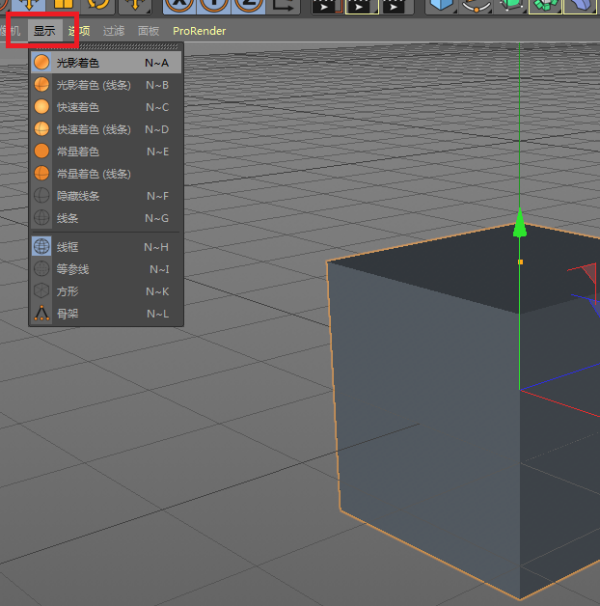Close the open 显示 menu
Viewport: 600px width, 606px height.
pyautogui.click(x=44, y=31)
